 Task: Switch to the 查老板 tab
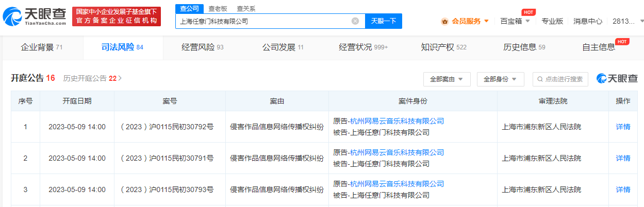pyautogui.click(x=218, y=9)
